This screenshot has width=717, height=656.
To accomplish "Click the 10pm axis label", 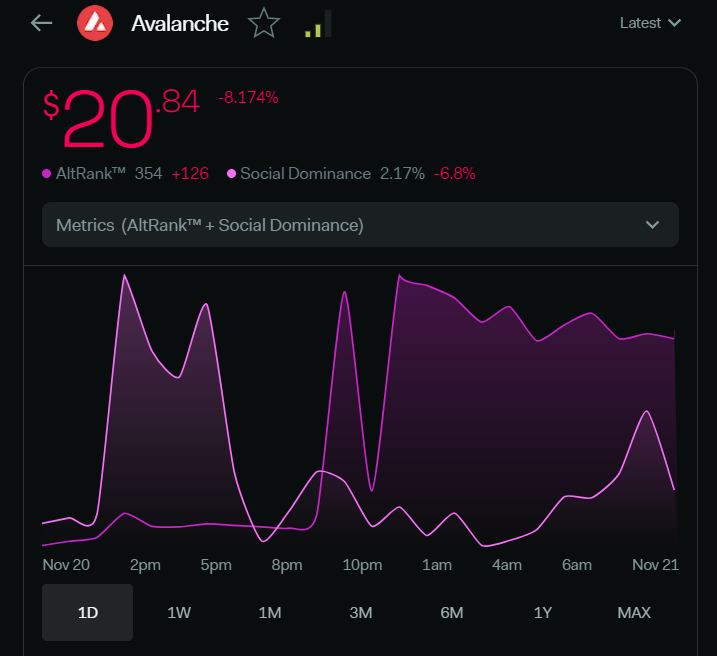I will click(x=362, y=565).
